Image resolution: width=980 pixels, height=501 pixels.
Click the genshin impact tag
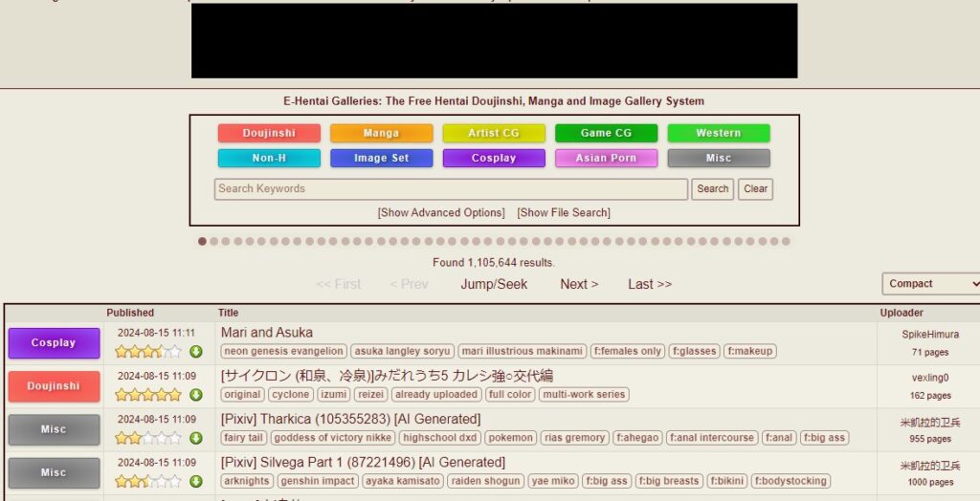click(318, 481)
